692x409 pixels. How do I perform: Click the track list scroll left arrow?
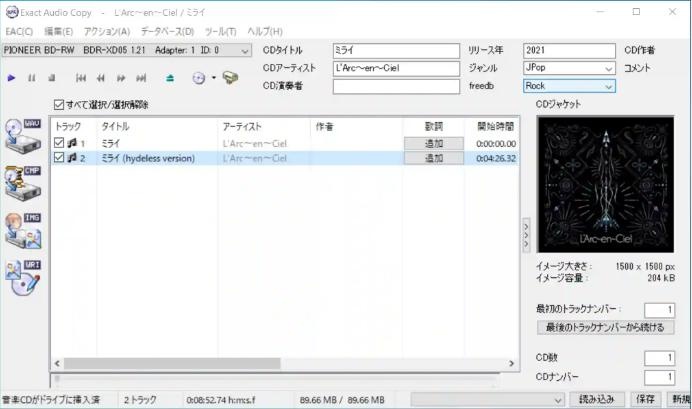pos(57,364)
